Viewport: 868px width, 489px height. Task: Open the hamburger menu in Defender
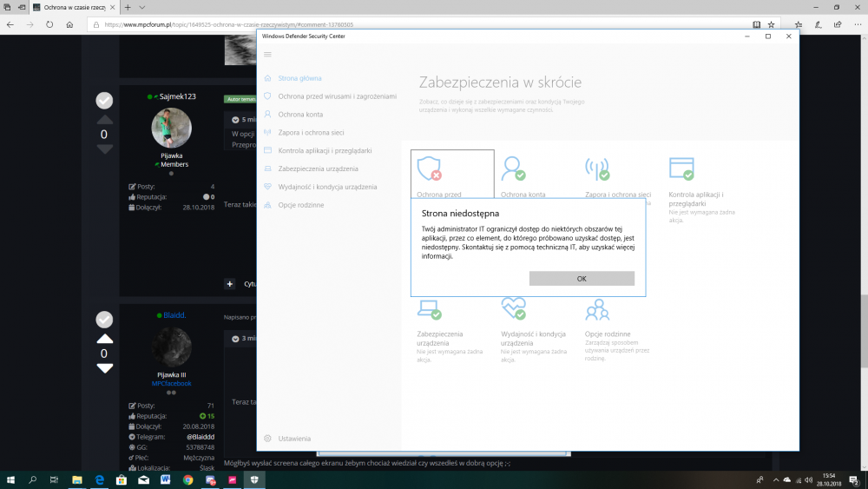coord(268,54)
